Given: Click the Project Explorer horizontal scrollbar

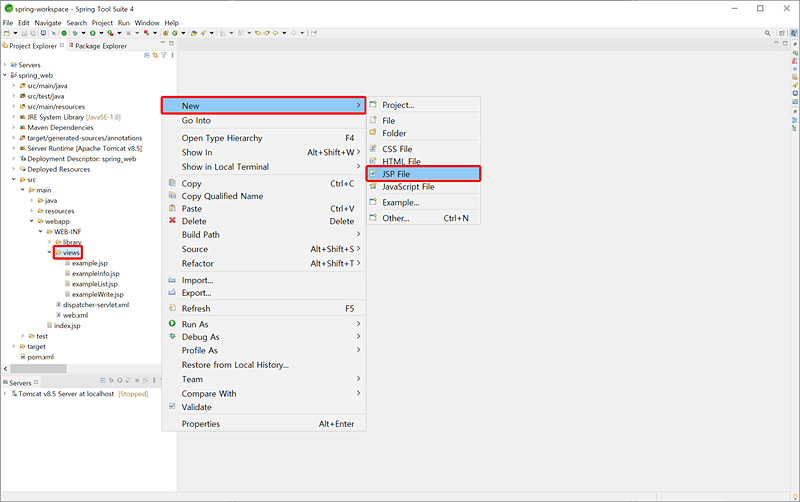Looking at the screenshot, I should coord(38,368).
